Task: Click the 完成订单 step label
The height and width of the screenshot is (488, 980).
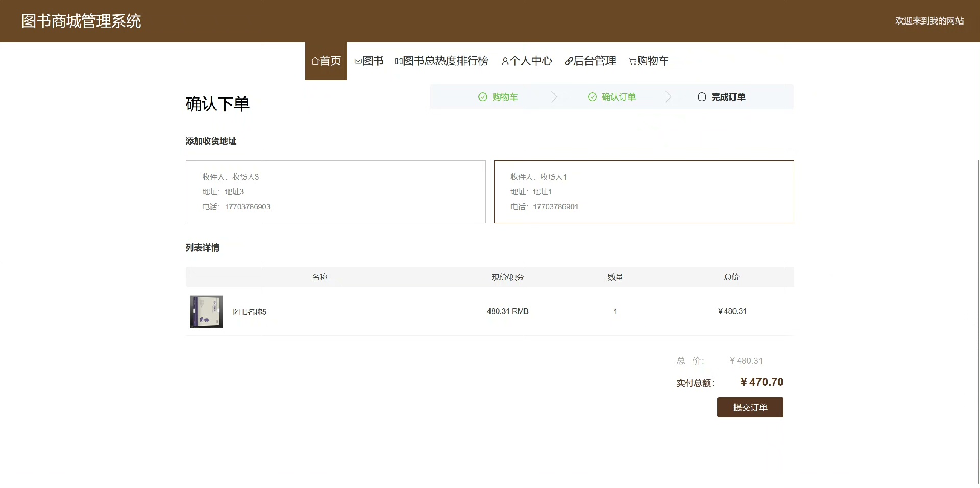Action: click(728, 97)
